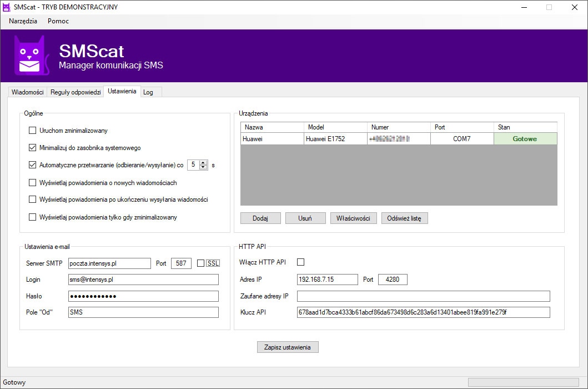Screen dimensions: 588x389
Task: Click the Serwer SMTP input field
Action: click(x=109, y=263)
